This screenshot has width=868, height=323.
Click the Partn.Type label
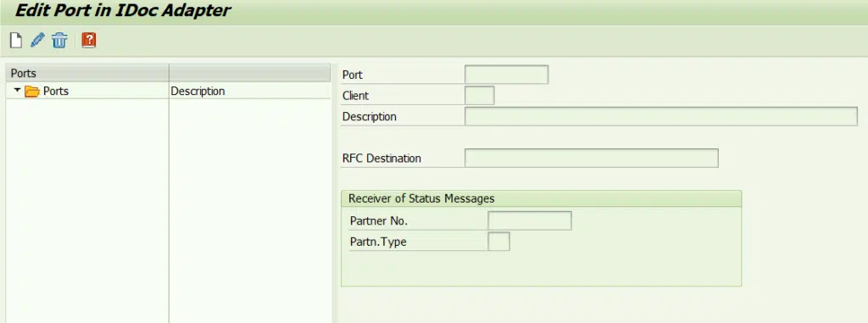378,242
